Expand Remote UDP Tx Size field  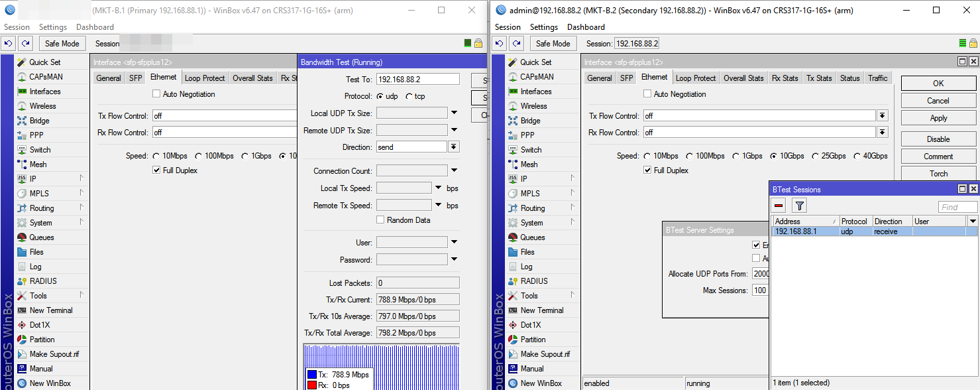tap(455, 130)
